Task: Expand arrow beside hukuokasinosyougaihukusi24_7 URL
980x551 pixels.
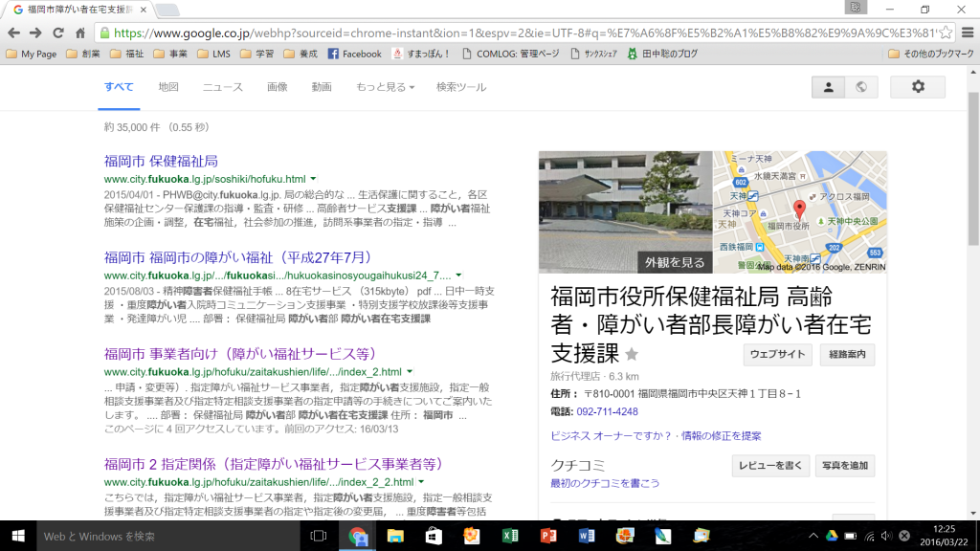Action: click(458, 275)
